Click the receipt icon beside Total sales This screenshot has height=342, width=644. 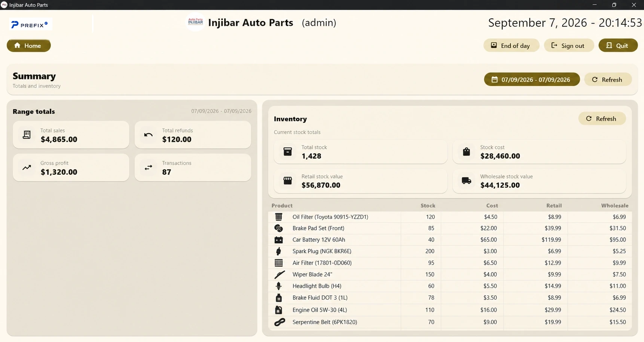click(x=27, y=135)
